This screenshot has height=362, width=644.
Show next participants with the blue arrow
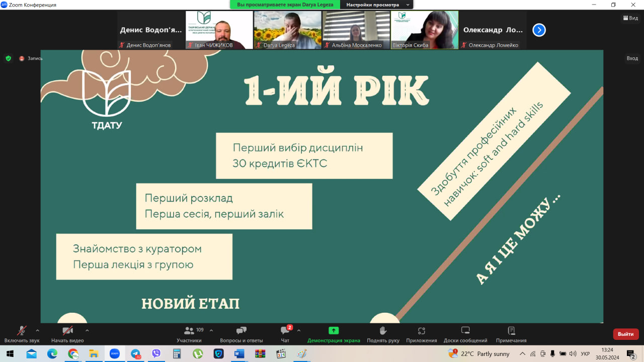coord(539,30)
